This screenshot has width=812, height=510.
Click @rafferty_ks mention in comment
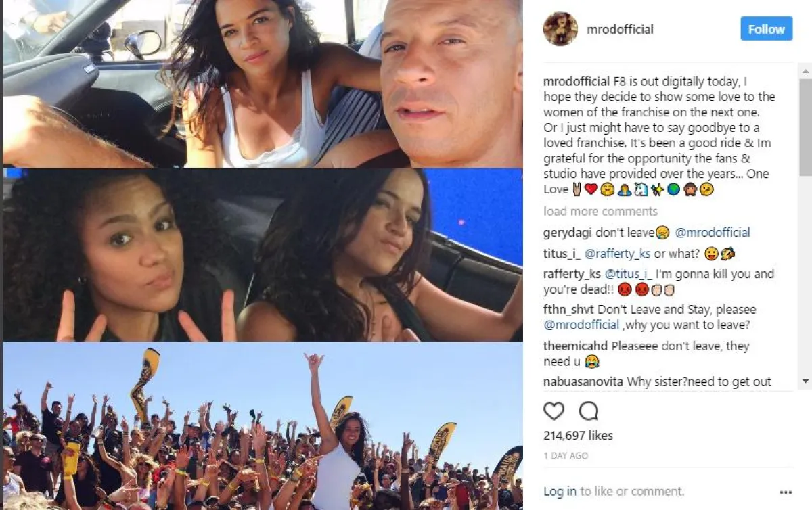[x=616, y=254]
